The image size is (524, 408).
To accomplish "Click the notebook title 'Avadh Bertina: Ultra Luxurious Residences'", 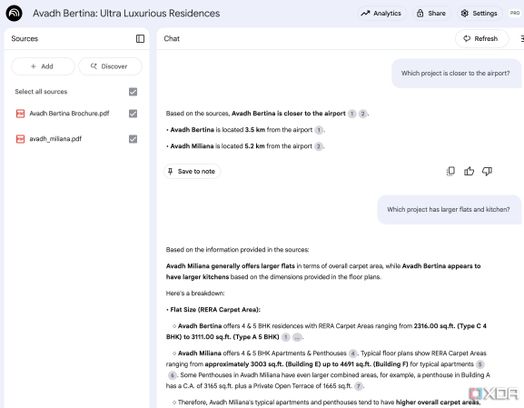I will tap(126, 13).
